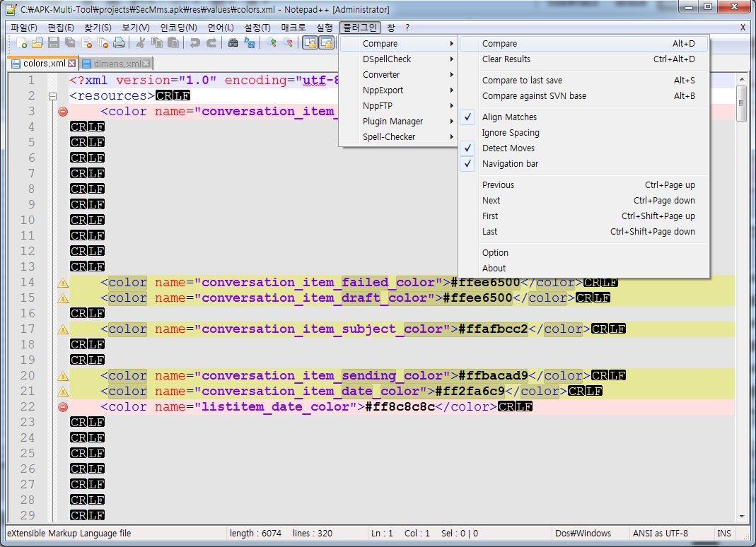Click the Zoom In magnifier icon
The height and width of the screenshot is (547, 756).
(271, 43)
